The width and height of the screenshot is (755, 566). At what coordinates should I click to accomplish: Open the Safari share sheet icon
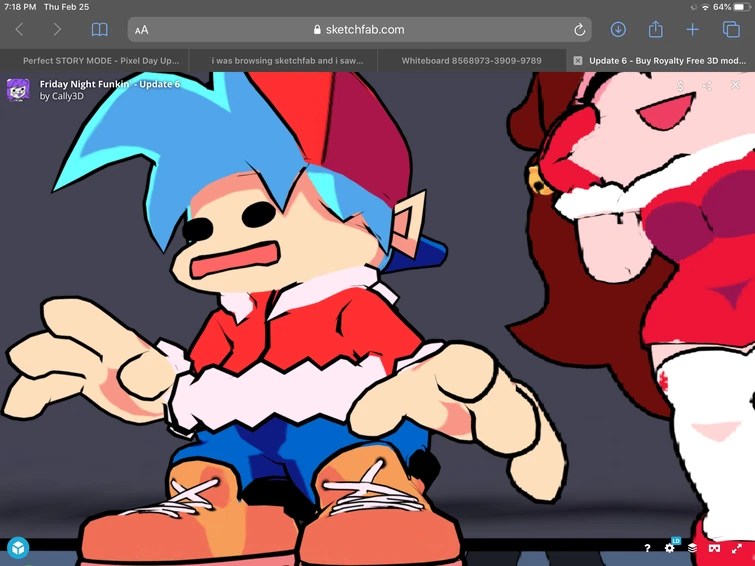(655, 29)
